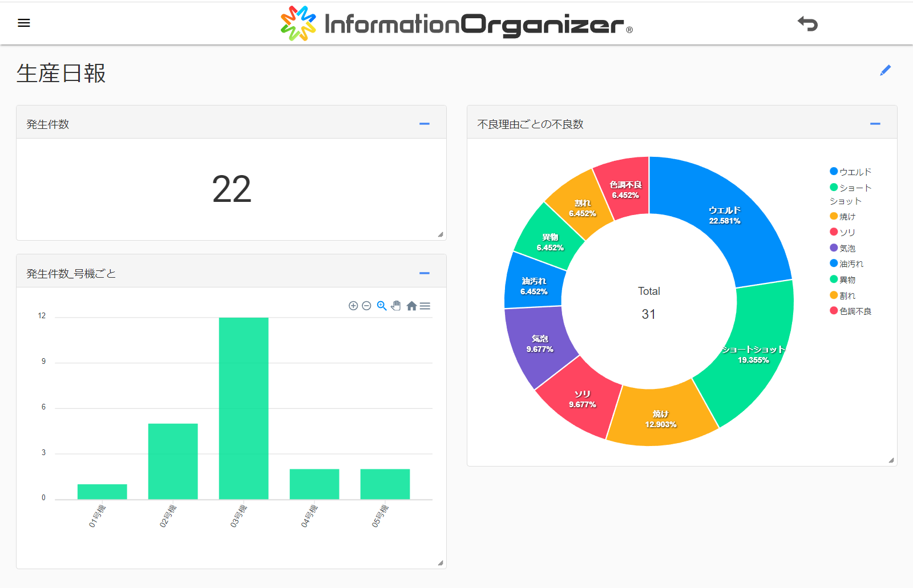Screen dimensions: 913x588
Task: Activate the hand panning tool
Action: 396,306
